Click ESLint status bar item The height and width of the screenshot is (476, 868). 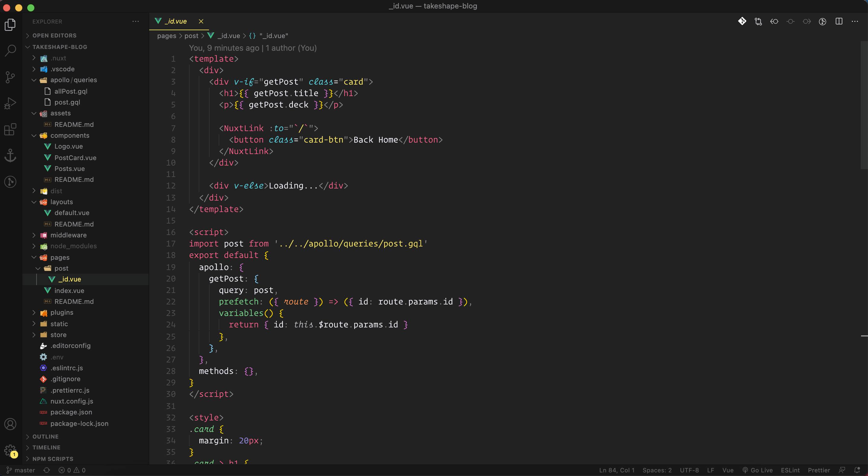coord(790,470)
